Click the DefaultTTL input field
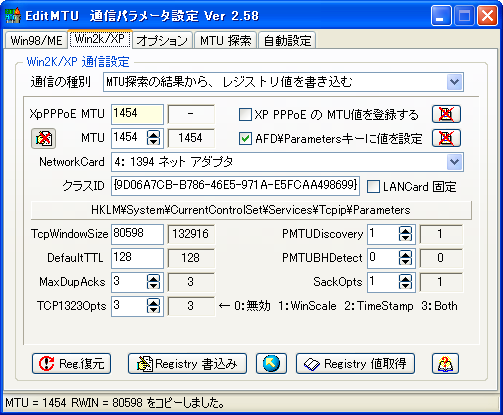The image size is (503, 415). point(137,258)
